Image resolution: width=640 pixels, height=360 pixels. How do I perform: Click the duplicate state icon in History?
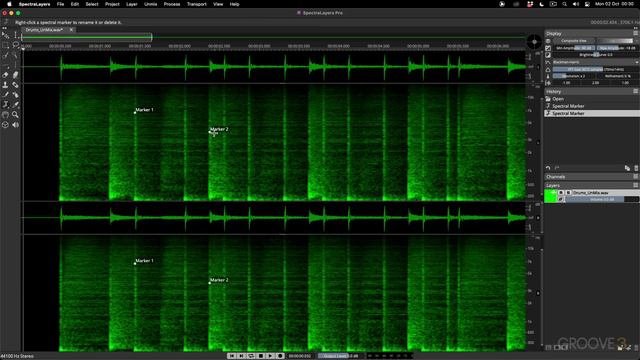pos(627,168)
